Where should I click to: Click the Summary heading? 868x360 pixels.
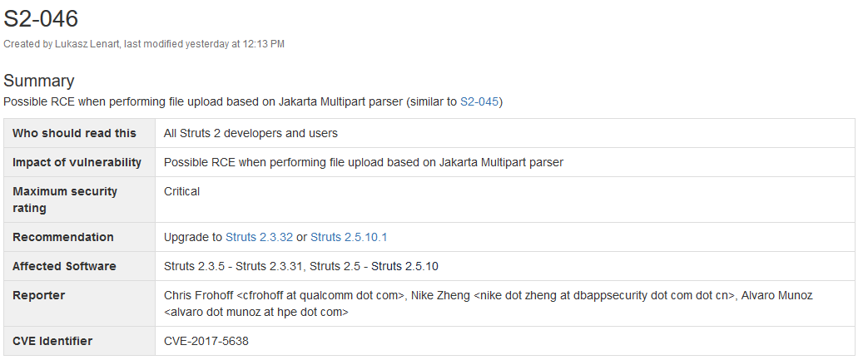(x=39, y=81)
